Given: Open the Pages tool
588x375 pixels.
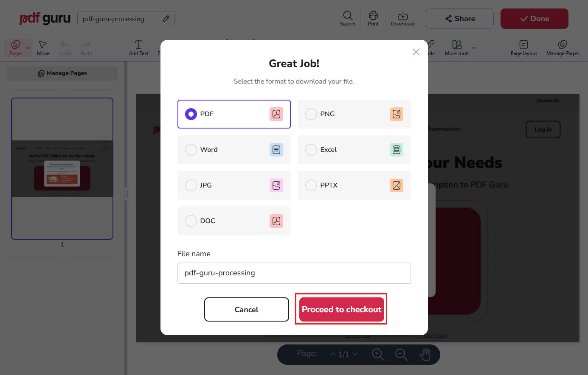Looking at the screenshot, I should tap(16, 48).
